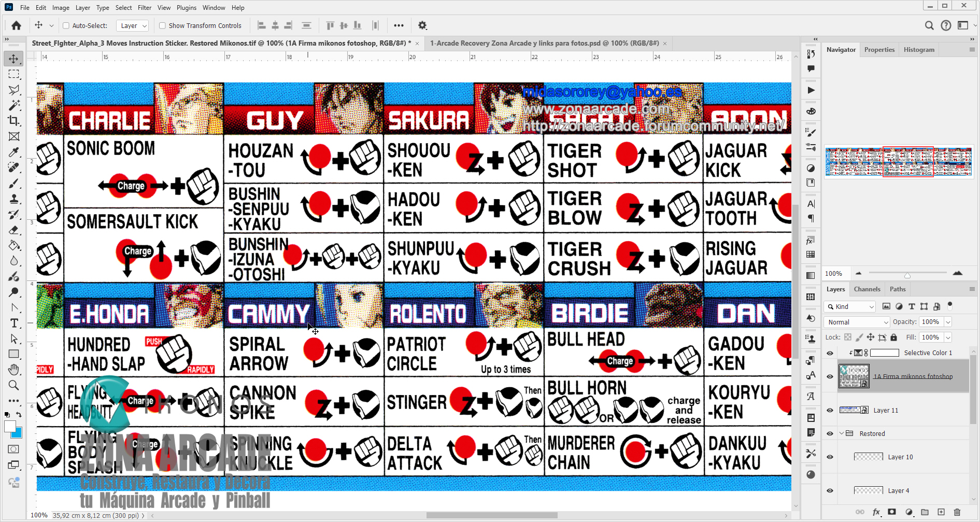Switch to the Histogram tab
Screen dimensions: 980x522
(x=919, y=50)
